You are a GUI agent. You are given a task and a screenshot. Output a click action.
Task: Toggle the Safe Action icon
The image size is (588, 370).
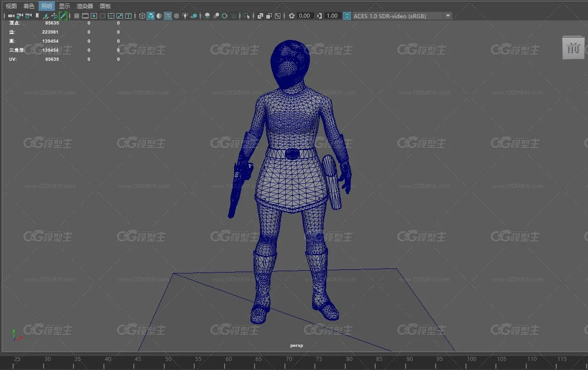(120, 16)
